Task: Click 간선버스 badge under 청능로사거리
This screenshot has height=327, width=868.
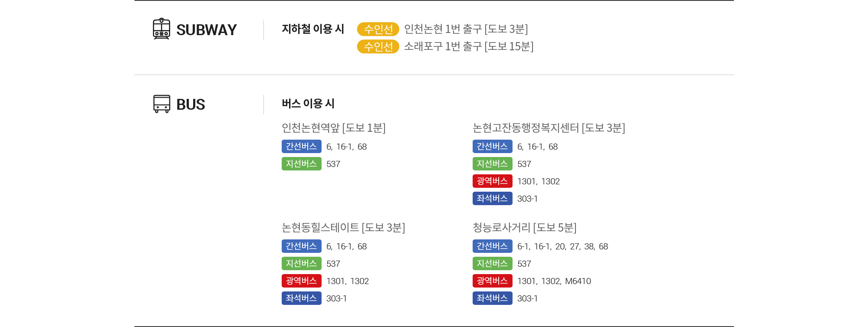Action: [493, 246]
